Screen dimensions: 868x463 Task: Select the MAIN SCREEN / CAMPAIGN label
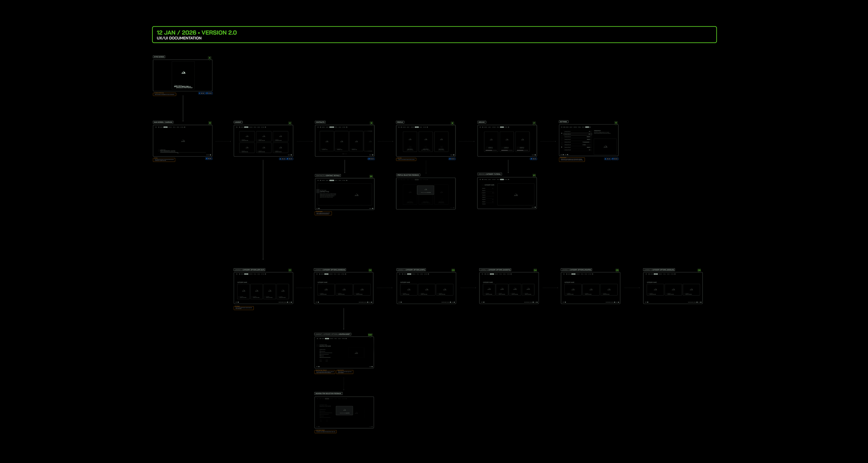163,122
